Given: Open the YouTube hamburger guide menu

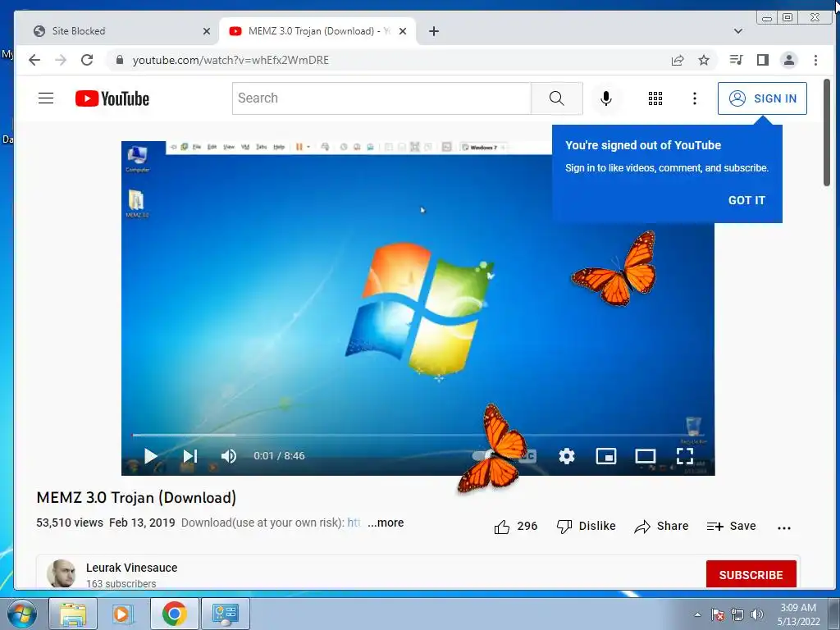Looking at the screenshot, I should click(46, 98).
